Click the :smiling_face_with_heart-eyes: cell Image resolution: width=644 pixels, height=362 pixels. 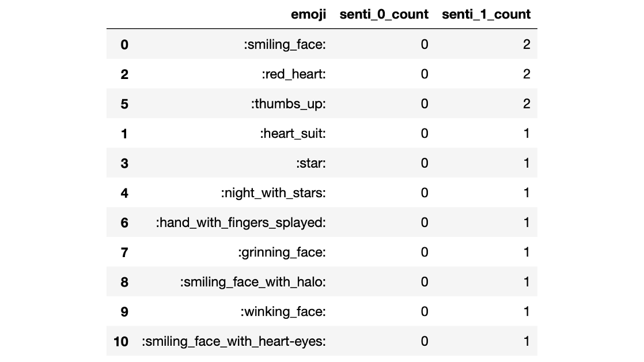[x=234, y=342]
